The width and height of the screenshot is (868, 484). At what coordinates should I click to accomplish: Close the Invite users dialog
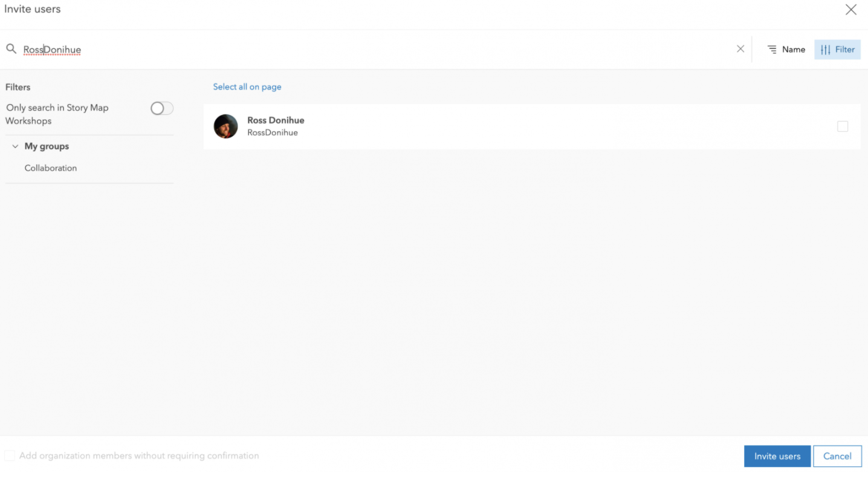click(850, 10)
